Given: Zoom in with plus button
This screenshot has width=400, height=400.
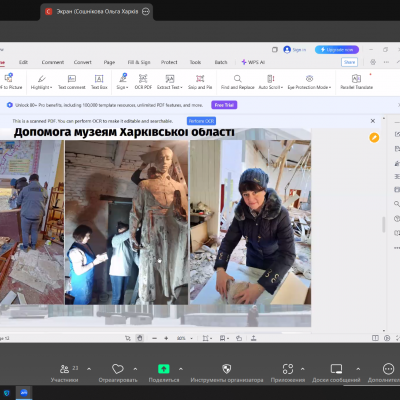Looking at the screenshot, I should coord(166,338).
